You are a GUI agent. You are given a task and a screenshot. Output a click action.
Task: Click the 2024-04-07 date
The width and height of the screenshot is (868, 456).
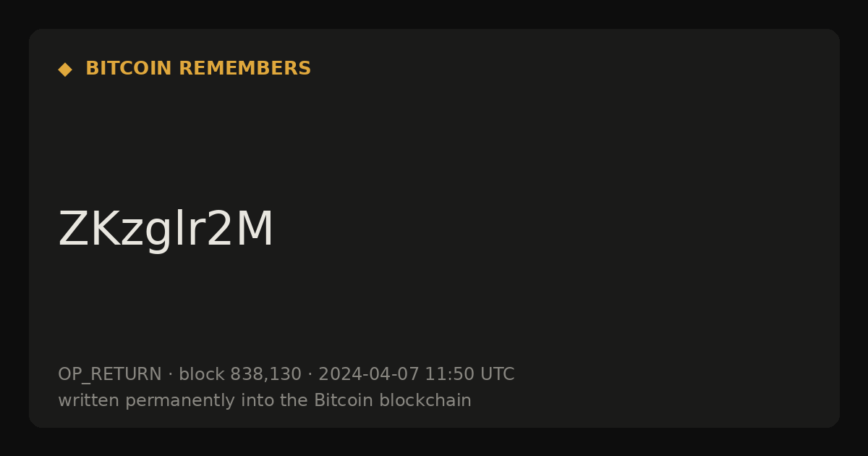pyautogui.click(x=369, y=375)
